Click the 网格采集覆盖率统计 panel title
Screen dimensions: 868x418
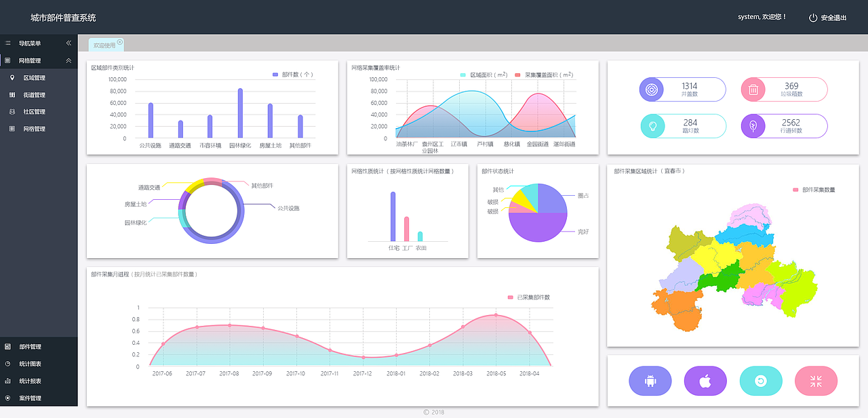pos(376,68)
